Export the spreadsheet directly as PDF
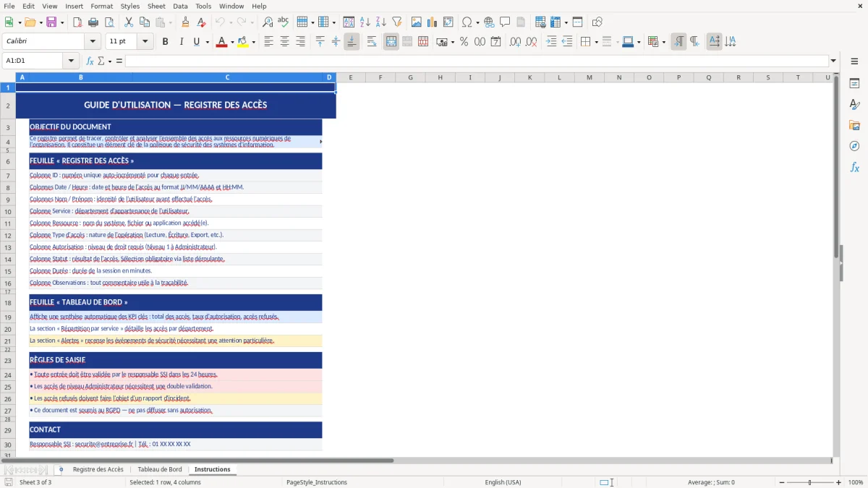The width and height of the screenshot is (868, 488). pos(77,22)
